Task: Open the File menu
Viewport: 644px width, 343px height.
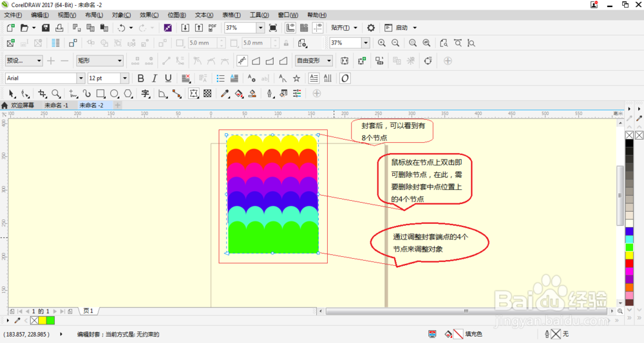Action: (x=13, y=15)
